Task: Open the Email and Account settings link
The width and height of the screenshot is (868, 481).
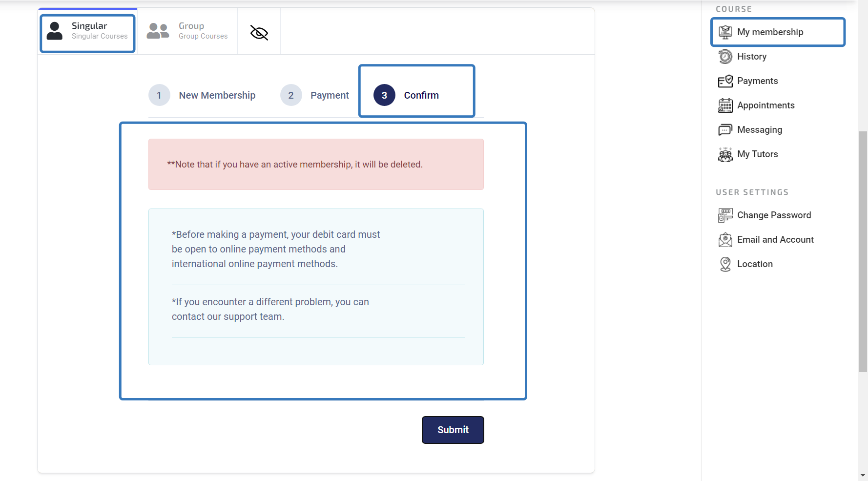Action: click(775, 240)
